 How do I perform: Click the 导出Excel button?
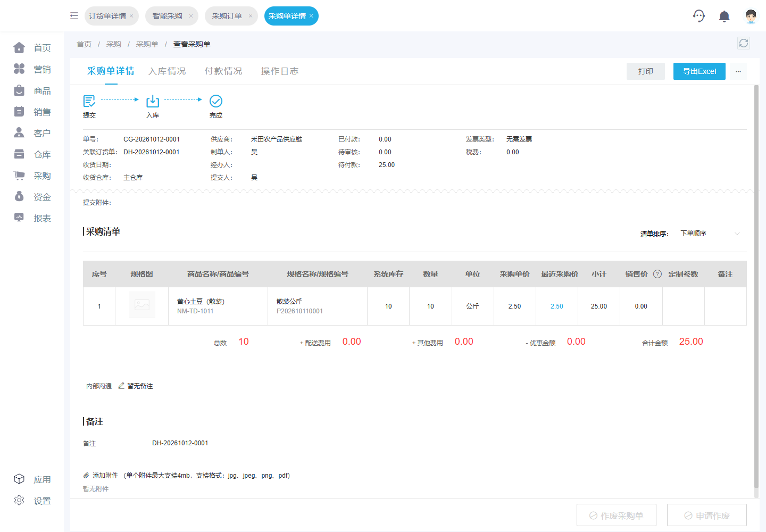click(x=700, y=71)
